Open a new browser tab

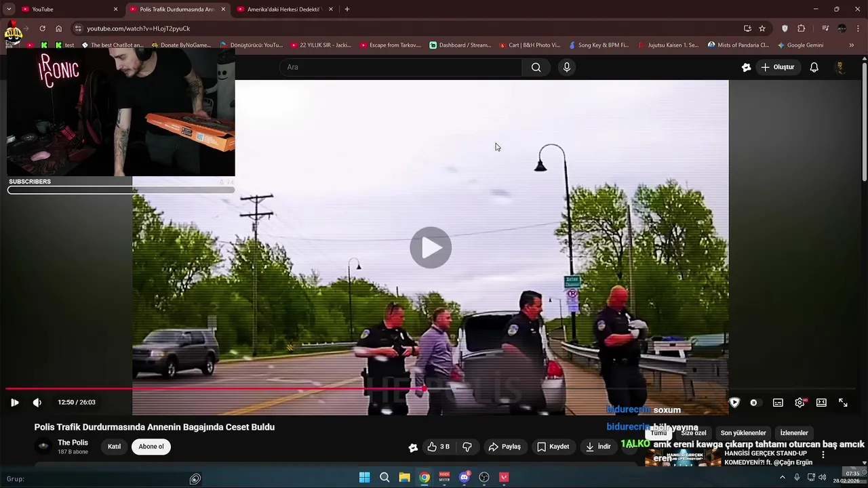pos(347,9)
